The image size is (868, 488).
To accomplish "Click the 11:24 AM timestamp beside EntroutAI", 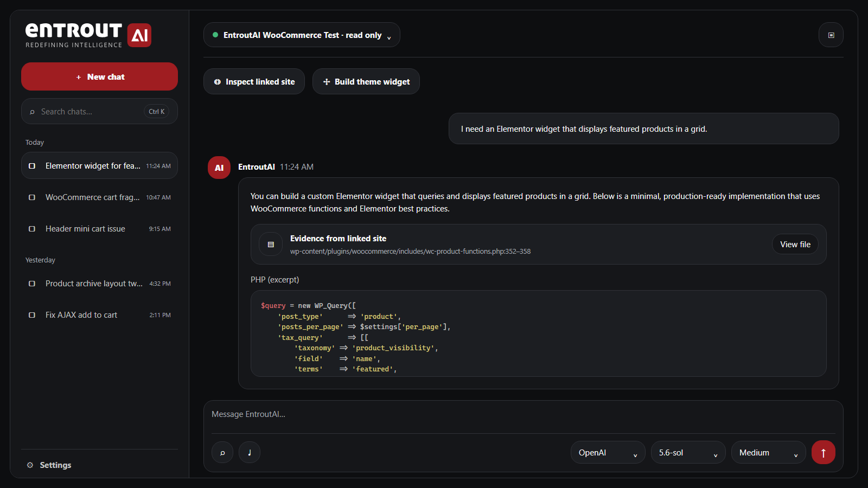I will point(297,167).
